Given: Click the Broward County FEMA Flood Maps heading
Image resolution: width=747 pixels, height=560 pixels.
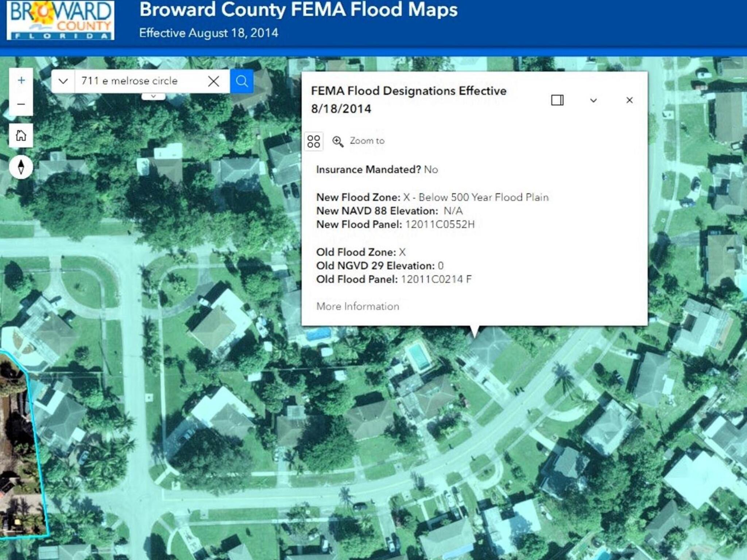Looking at the screenshot, I should tap(298, 10).
